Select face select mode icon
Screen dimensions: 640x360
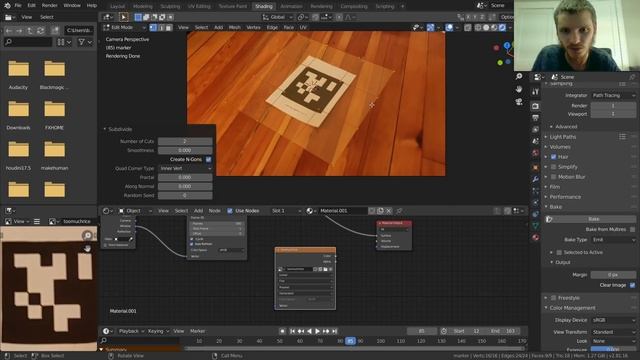pos(169,27)
